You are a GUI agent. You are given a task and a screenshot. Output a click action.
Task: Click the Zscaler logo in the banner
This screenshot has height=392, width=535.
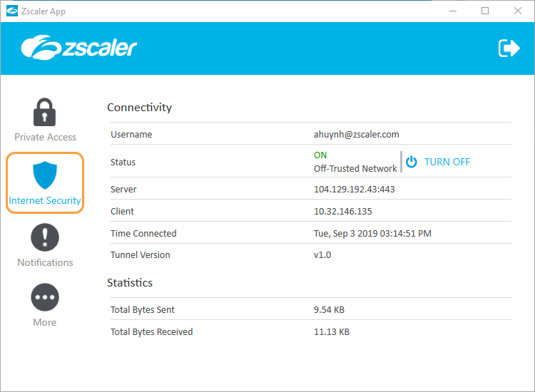[78, 47]
